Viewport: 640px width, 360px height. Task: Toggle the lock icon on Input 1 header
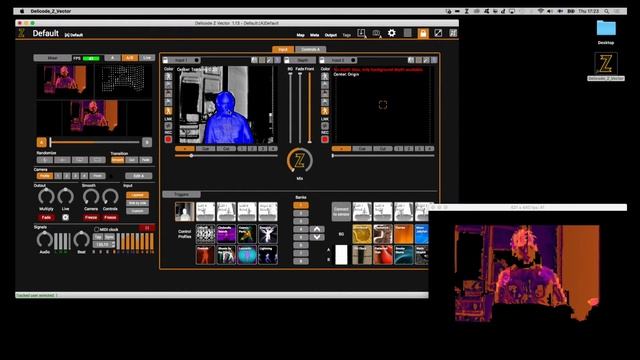166,60
